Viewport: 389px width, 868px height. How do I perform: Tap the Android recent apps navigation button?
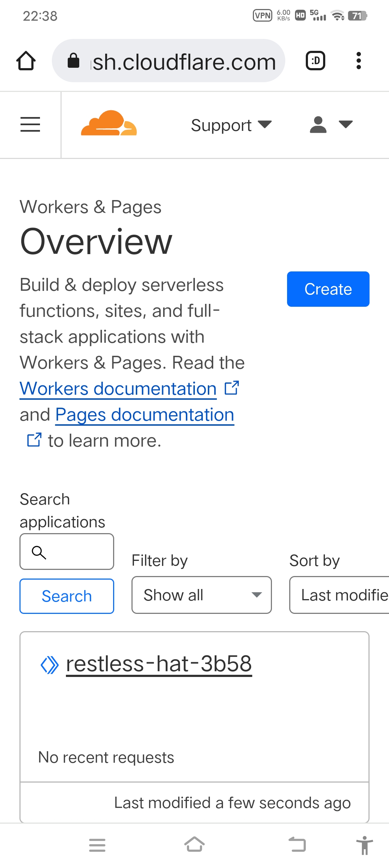(x=97, y=845)
